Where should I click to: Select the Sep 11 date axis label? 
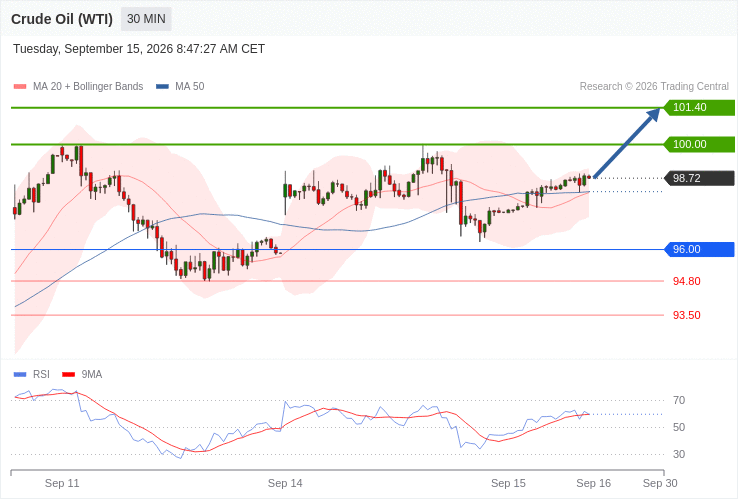[62, 484]
